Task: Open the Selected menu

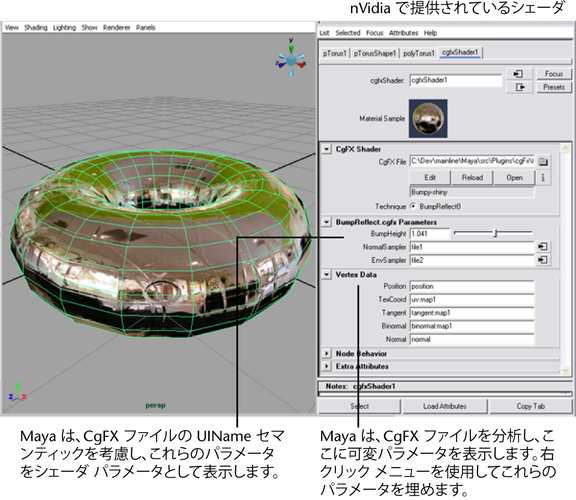Action: pyautogui.click(x=348, y=33)
